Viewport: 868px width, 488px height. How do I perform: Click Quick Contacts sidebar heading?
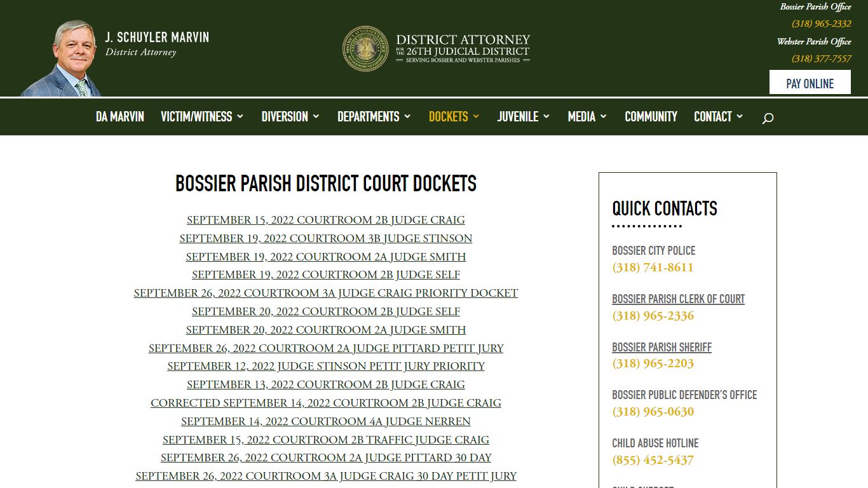pos(665,208)
